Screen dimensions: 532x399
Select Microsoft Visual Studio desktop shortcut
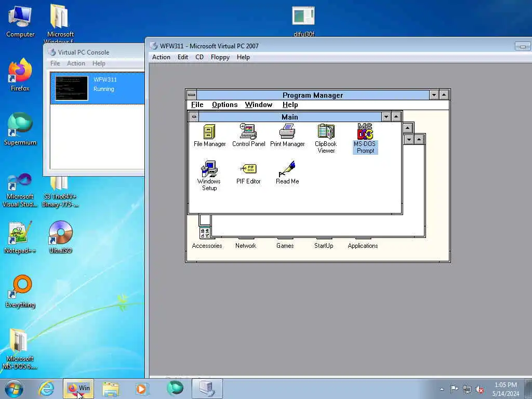[x=20, y=190]
